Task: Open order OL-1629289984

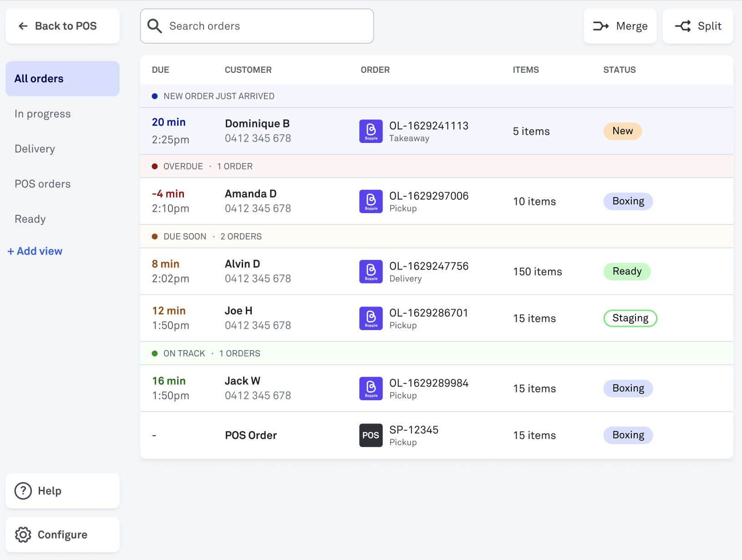Action: [429, 383]
